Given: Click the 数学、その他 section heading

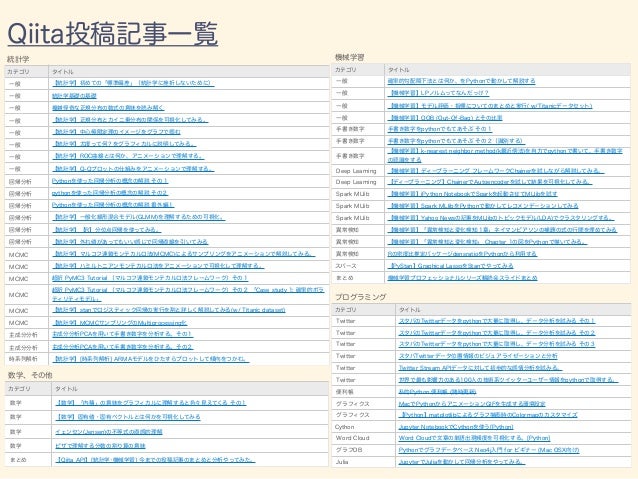Looking at the screenshot, I should (x=30, y=375).
